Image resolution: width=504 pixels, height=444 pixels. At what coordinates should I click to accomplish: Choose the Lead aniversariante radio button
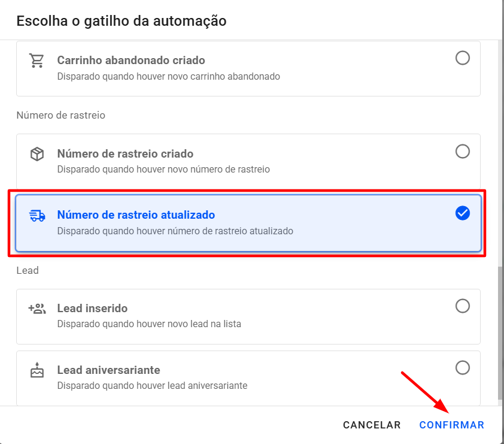click(x=463, y=367)
